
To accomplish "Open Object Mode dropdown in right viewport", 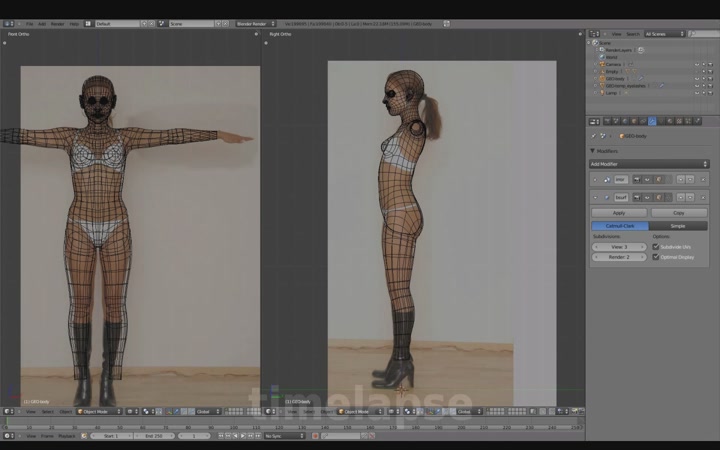I will pyautogui.click(x=360, y=411).
